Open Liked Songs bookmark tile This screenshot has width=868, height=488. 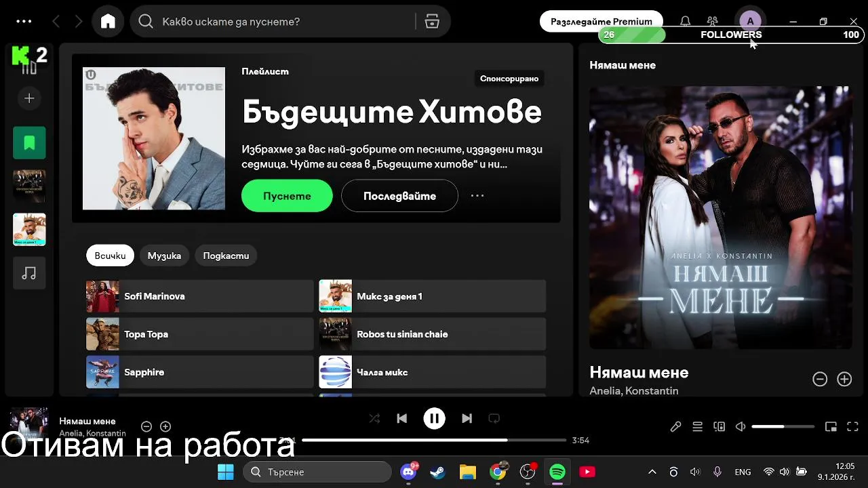point(29,143)
